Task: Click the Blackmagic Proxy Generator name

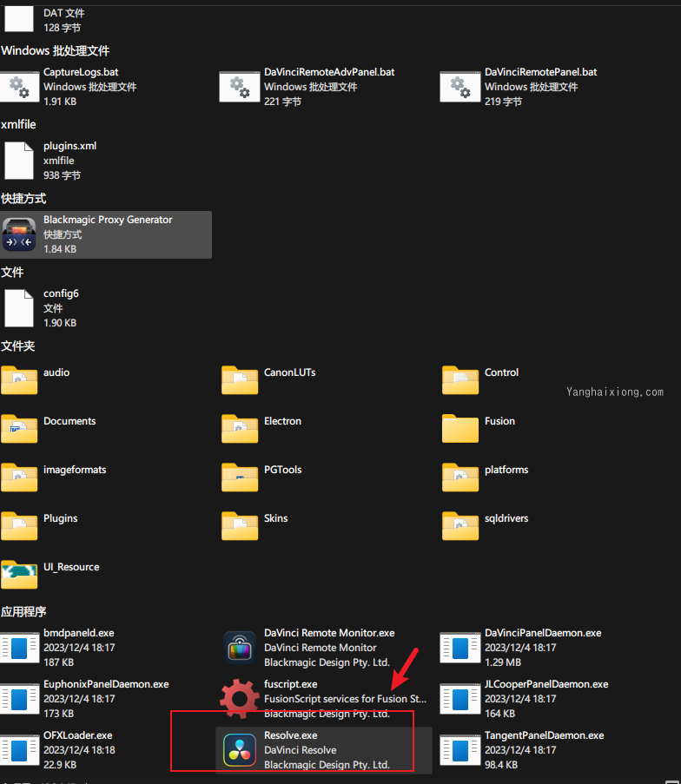Action: pos(108,220)
